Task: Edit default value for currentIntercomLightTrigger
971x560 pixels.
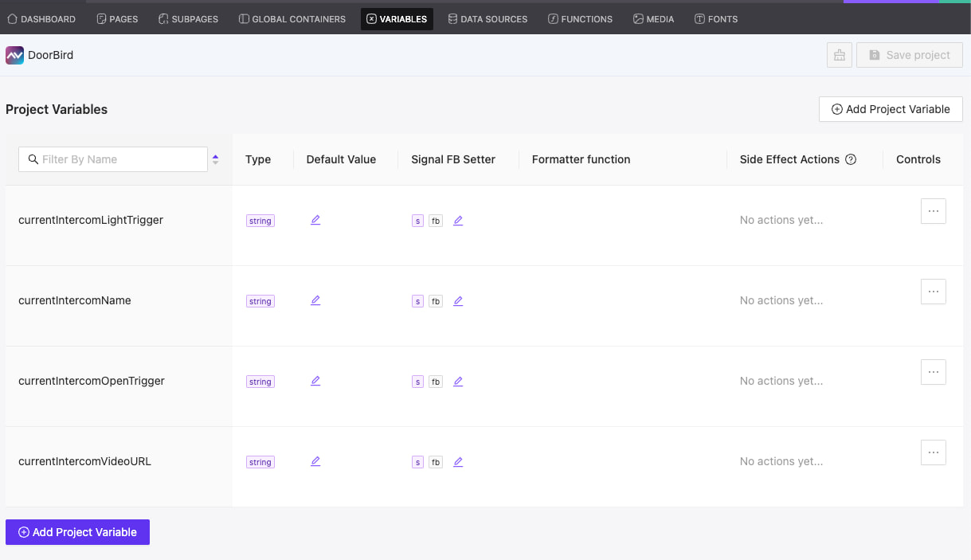Action: 315,220
